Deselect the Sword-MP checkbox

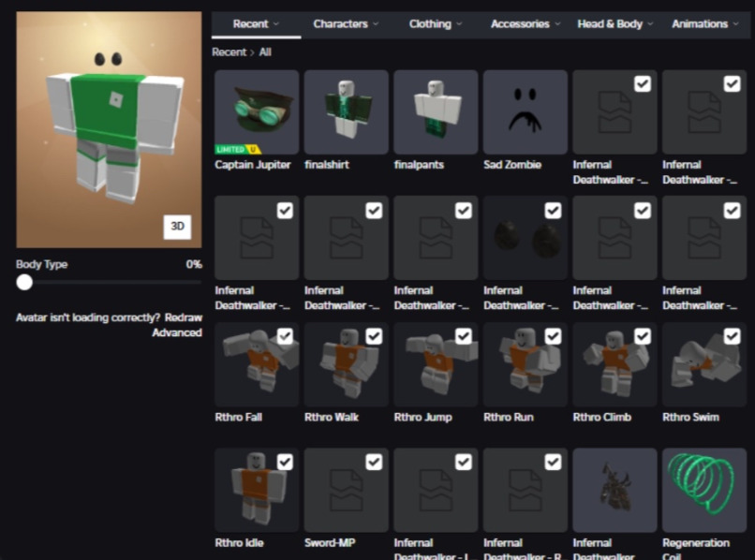pos(374,461)
